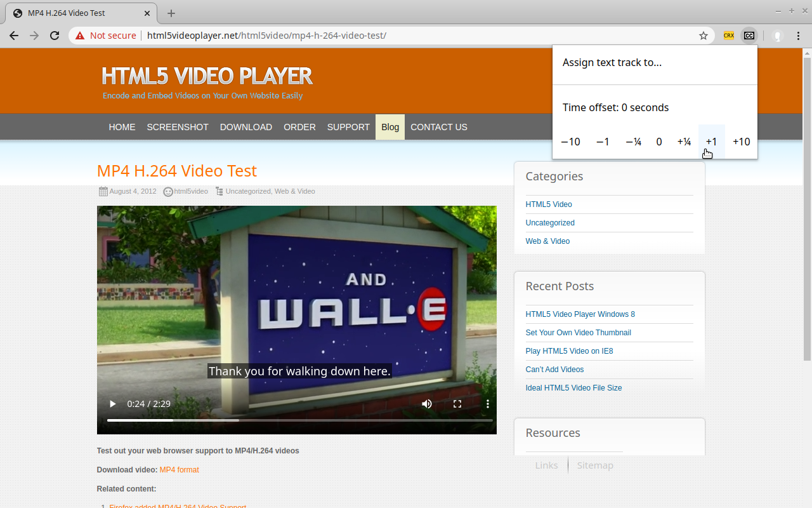The width and height of the screenshot is (812, 508).
Task: Open a new browser tab
Action: 171,13
